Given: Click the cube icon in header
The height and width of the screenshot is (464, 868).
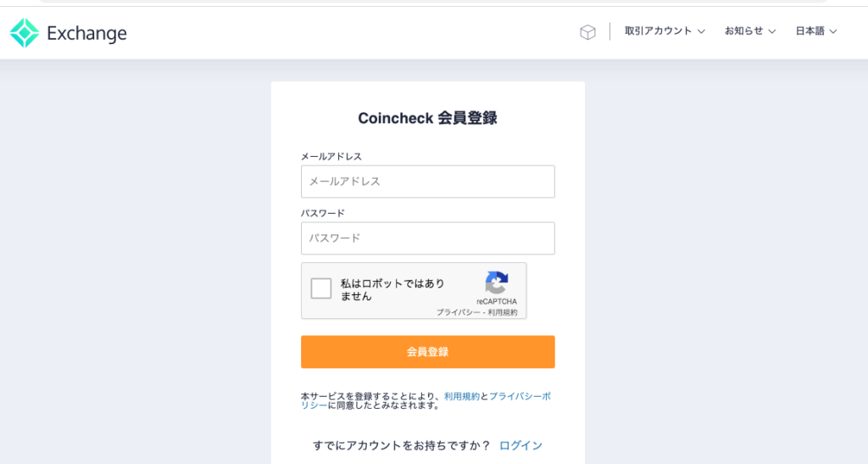Looking at the screenshot, I should (587, 32).
